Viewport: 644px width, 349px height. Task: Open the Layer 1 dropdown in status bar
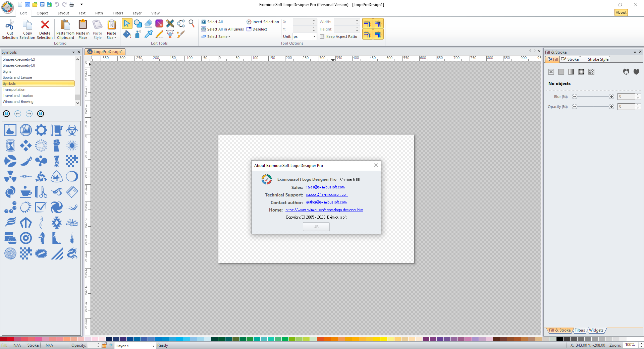[x=153, y=346]
